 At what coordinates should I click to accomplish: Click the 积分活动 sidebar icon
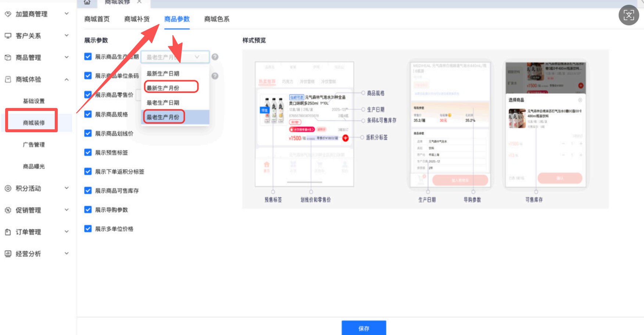[8, 188]
